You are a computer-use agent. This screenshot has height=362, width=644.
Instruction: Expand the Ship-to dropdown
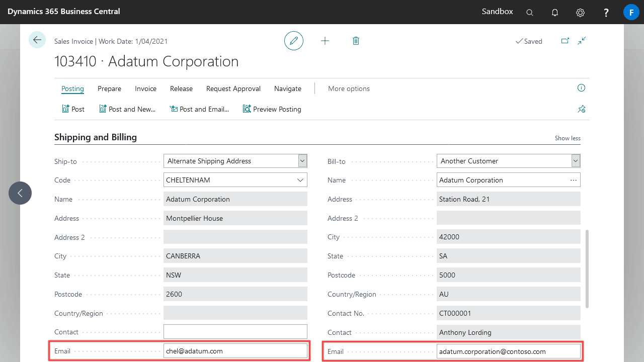pos(302,161)
